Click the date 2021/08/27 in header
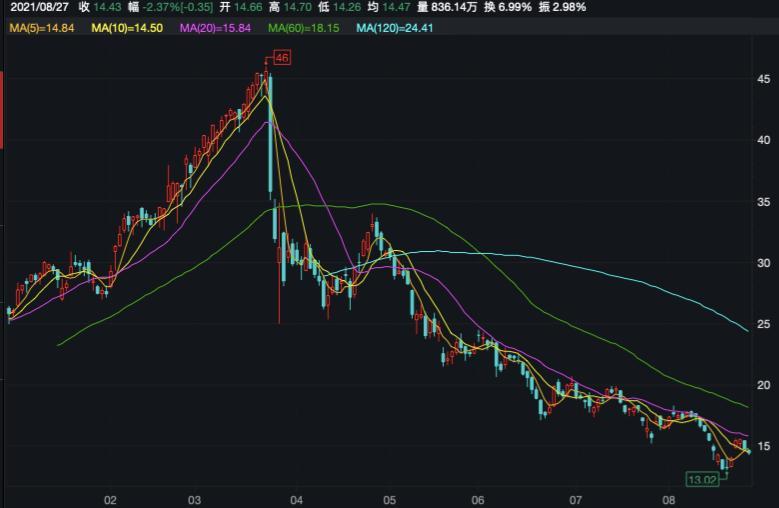Viewport: 779px width, 508px height. (x=39, y=8)
